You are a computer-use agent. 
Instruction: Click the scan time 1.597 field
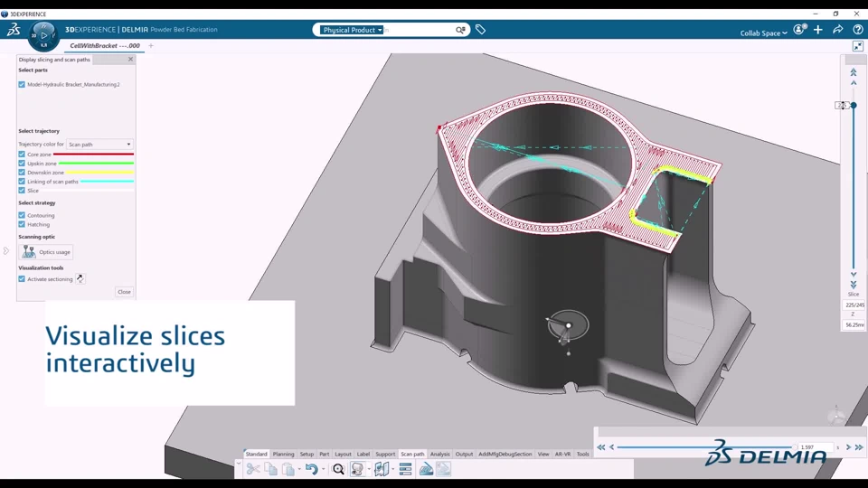tap(815, 447)
